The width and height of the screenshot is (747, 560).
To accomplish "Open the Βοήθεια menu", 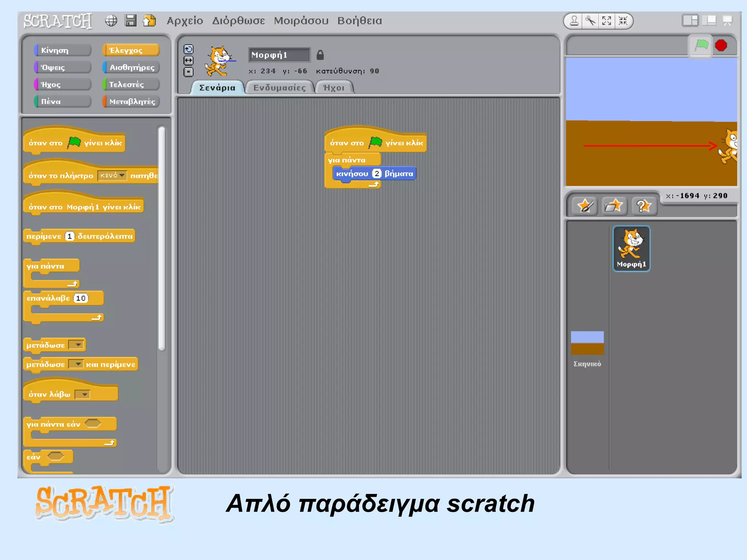I will pyautogui.click(x=360, y=21).
